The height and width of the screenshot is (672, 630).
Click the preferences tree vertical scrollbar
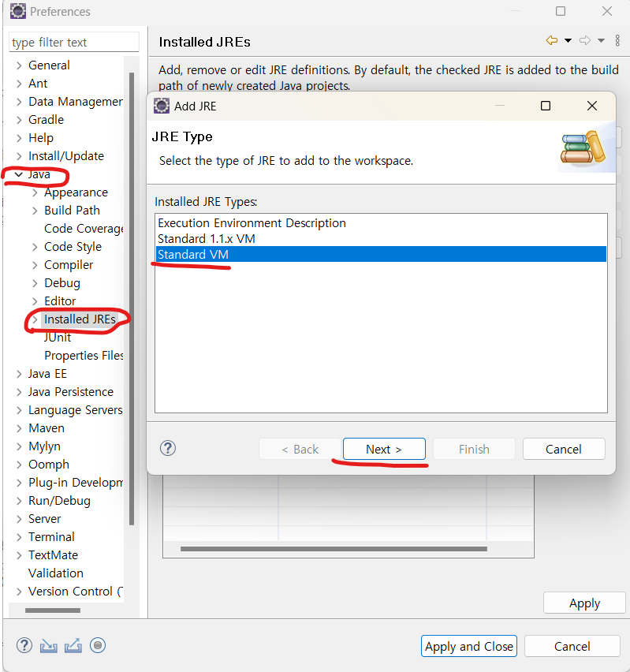132,299
